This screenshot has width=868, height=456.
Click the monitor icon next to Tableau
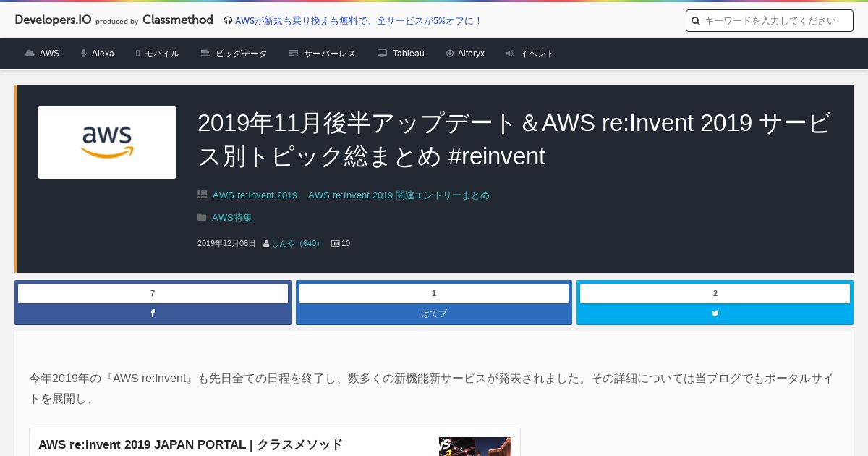coord(383,54)
